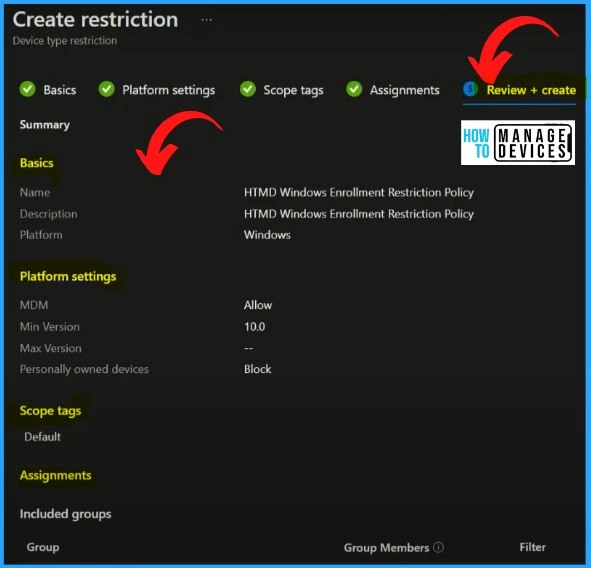
Task: Click the Max Version label
Action: point(51,348)
